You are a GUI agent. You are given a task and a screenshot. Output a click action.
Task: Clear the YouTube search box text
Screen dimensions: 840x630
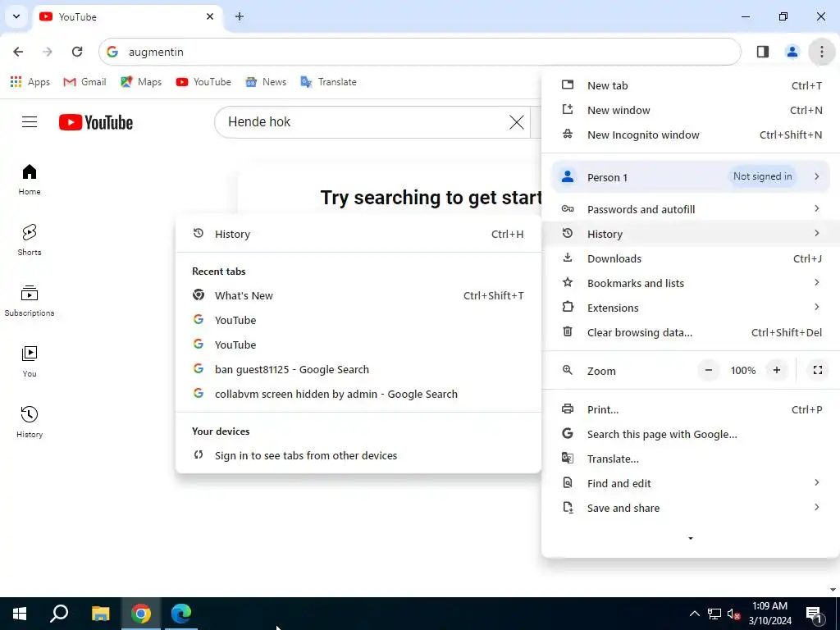[517, 122]
